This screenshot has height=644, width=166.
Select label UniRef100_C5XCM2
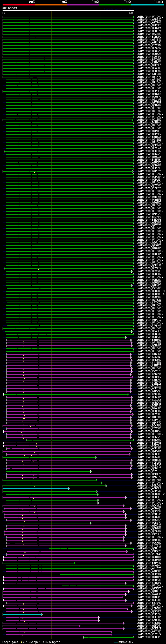149,45
